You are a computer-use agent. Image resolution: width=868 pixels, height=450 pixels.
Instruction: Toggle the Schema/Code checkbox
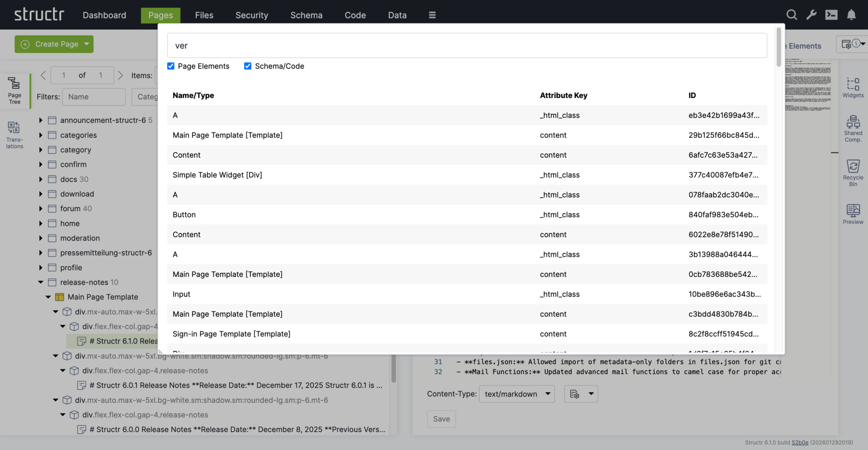point(248,66)
